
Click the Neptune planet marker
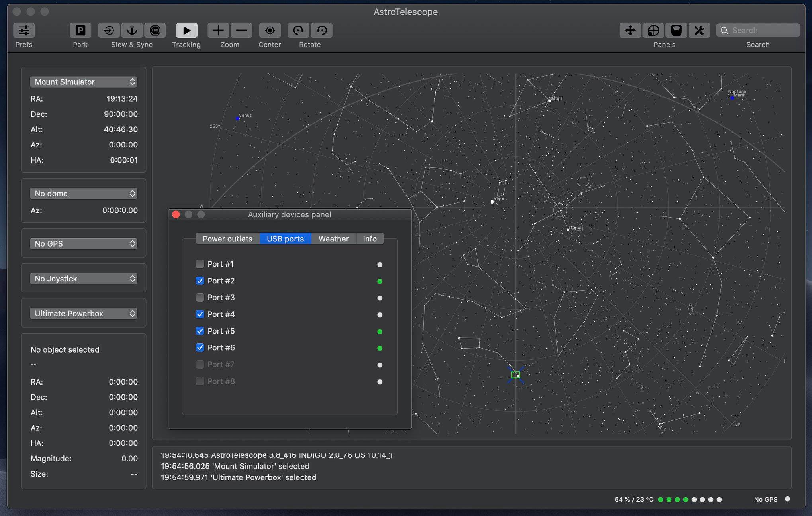pyautogui.click(x=732, y=98)
